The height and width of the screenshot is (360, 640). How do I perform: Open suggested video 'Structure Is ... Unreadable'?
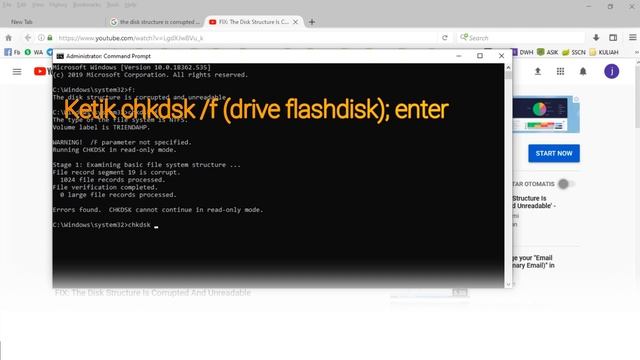click(x=533, y=202)
